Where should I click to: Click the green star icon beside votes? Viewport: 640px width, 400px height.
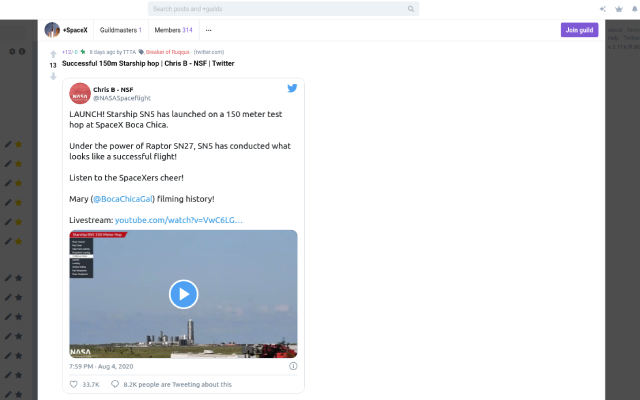[83, 52]
